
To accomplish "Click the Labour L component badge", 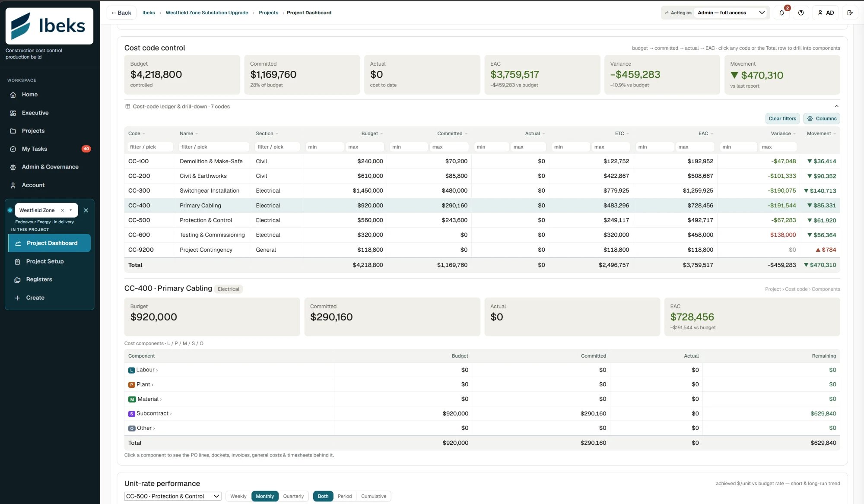I will coord(131,370).
